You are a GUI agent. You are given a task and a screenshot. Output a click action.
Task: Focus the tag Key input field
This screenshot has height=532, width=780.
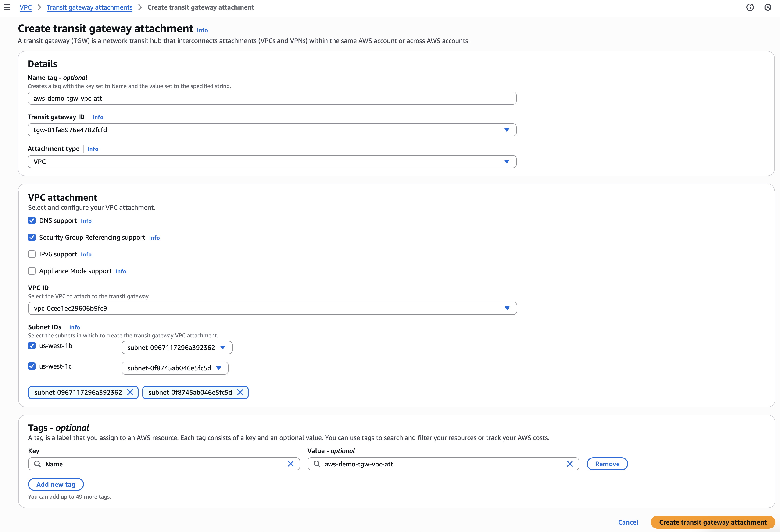click(164, 464)
